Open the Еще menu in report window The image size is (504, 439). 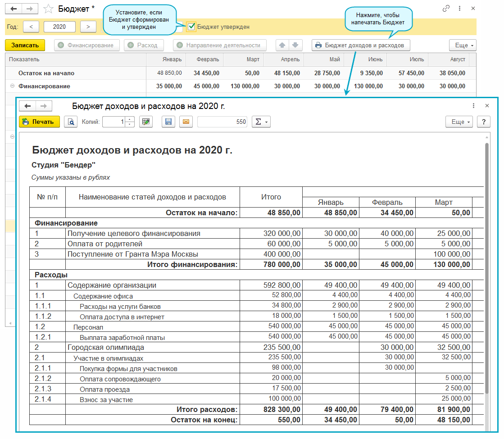459,122
